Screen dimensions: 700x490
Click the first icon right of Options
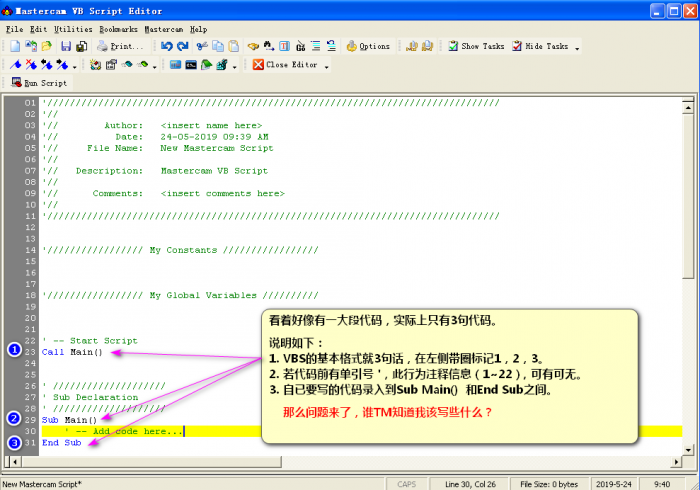412,46
